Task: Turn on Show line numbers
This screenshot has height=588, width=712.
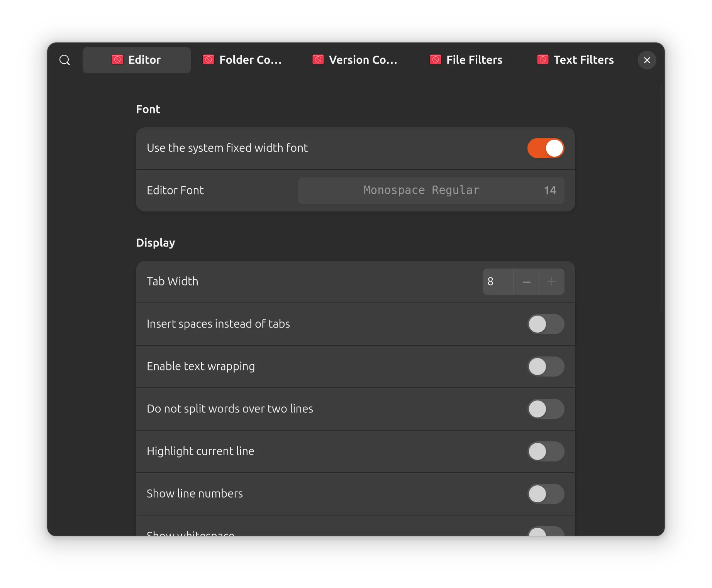Action: tap(546, 494)
